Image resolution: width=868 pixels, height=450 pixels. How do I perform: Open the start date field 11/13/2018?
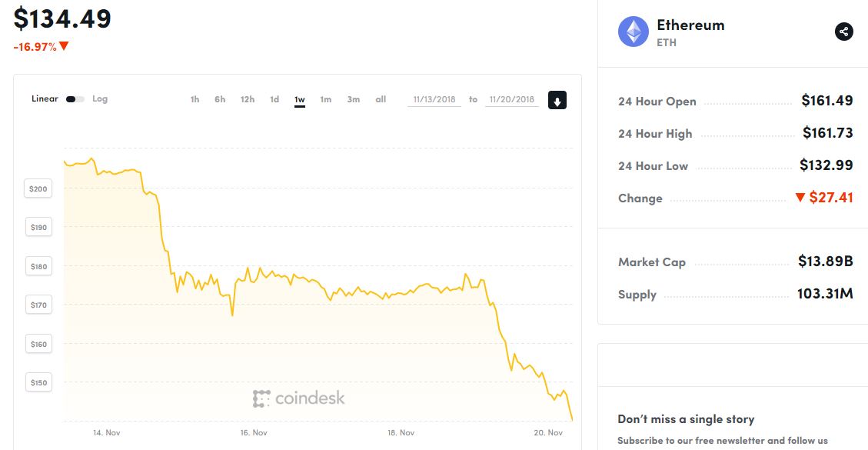tap(434, 100)
